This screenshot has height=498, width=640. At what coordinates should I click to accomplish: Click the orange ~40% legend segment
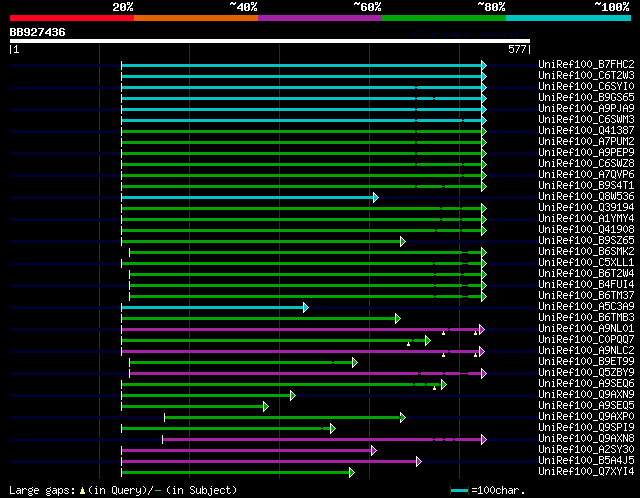(196, 18)
